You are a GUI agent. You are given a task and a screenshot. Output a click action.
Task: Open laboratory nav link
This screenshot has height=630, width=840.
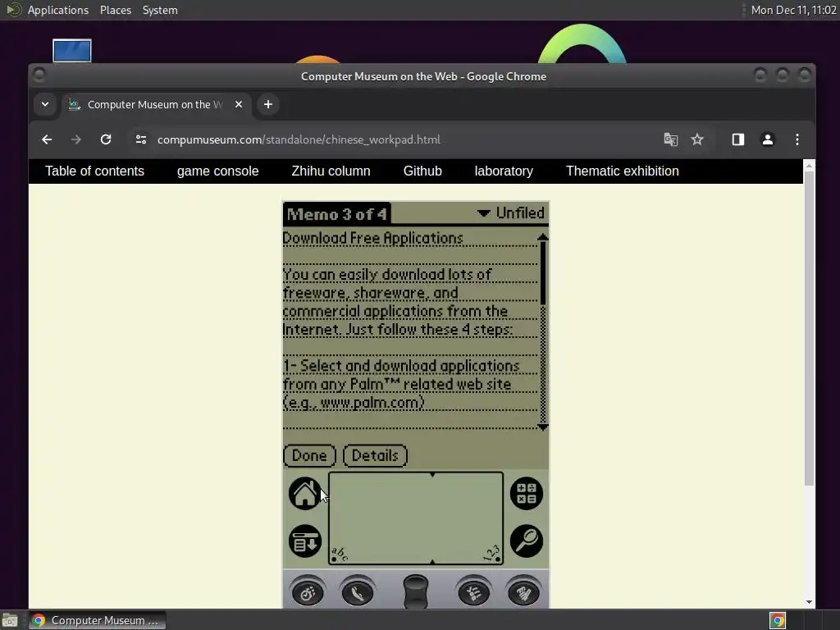tap(504, 171)
